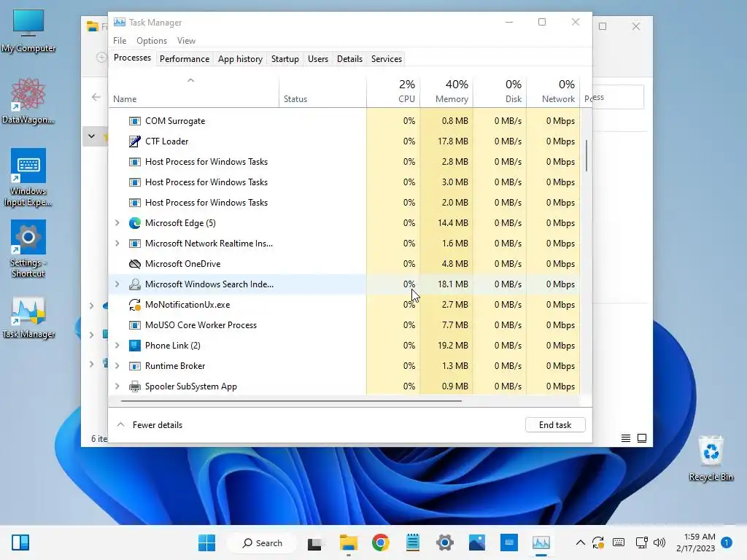Click the taskbar Search box
The width and height of the screenshot is (747, 560).
point(262,542)
